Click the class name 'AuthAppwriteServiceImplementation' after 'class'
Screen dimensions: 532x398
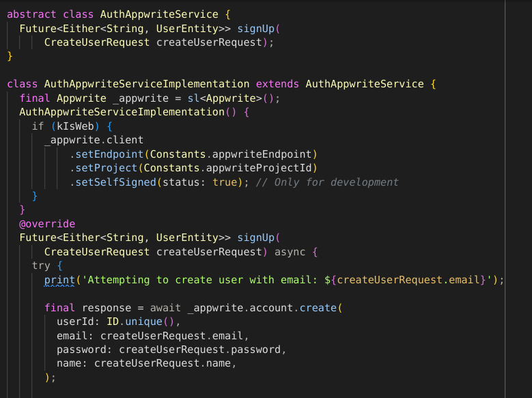coord(147,84)
